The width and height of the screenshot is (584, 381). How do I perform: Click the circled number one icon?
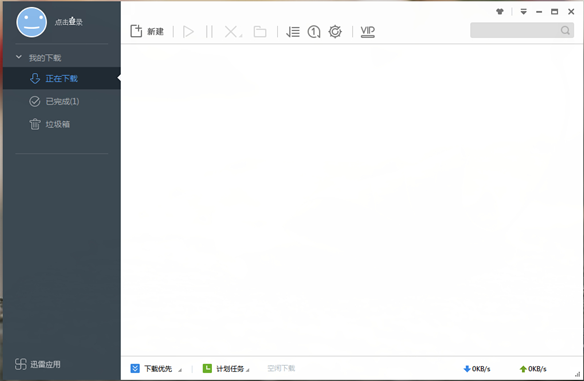pos(314,32)
